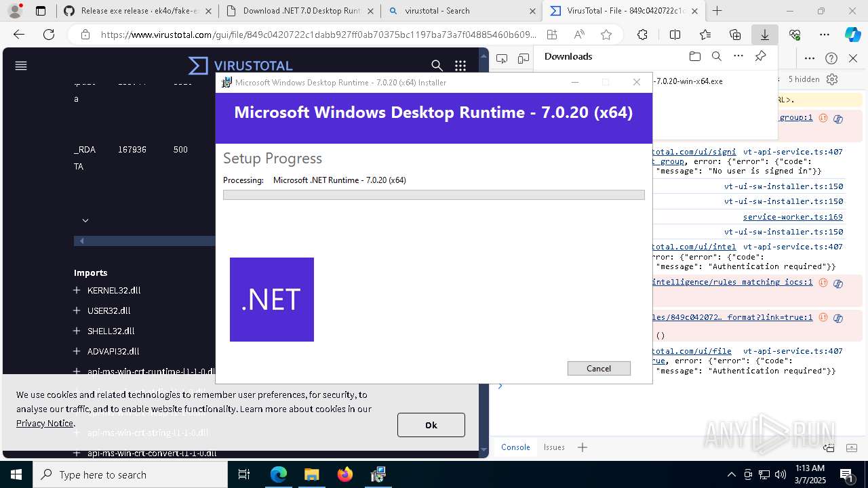Close the DevTools panel

pyautogui.click(x=853, y=59)
